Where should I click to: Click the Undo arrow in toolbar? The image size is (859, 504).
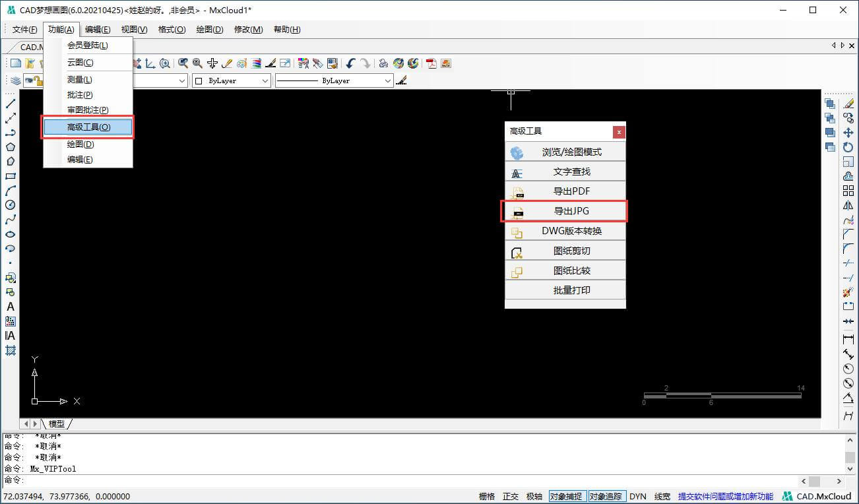[x=350, y=63]
